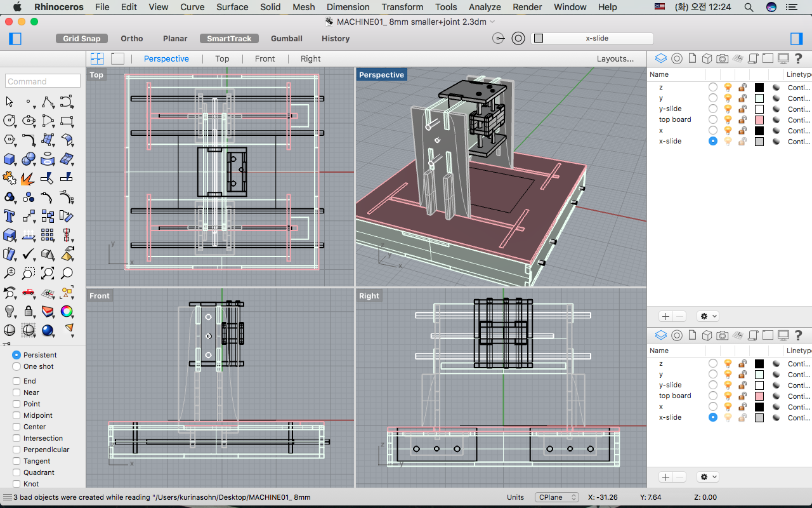Open the CPlane units dropdown
812x508 pixels.
point(557,497)
